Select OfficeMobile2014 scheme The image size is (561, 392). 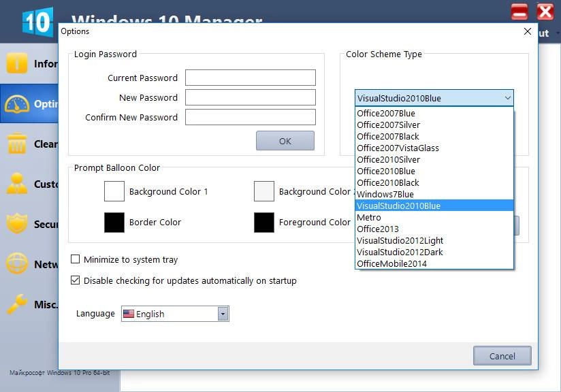click(x=434, y=263)
